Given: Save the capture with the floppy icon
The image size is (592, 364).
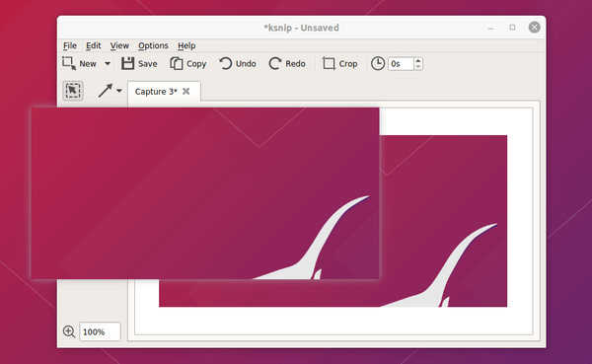Looking at the screenshot, I should (x=127, y=63).
